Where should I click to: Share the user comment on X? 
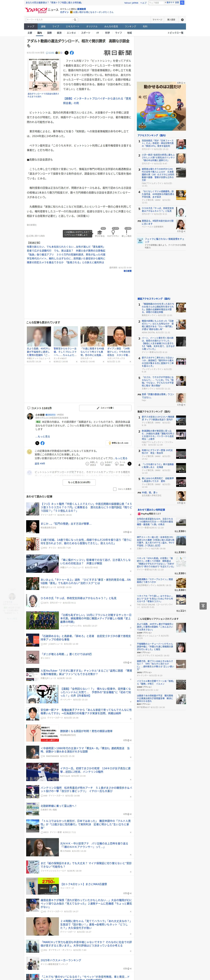tap(129, 464)
